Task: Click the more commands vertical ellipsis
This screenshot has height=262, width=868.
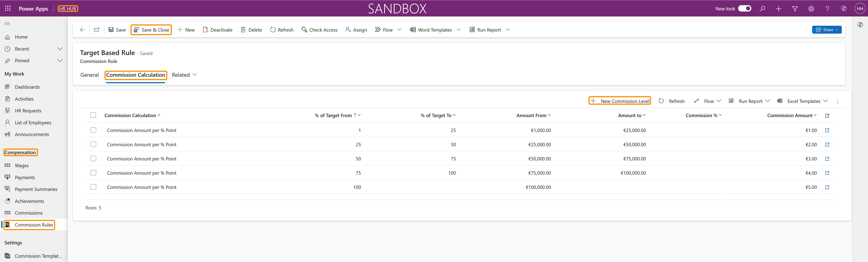Action: point(838,101)
